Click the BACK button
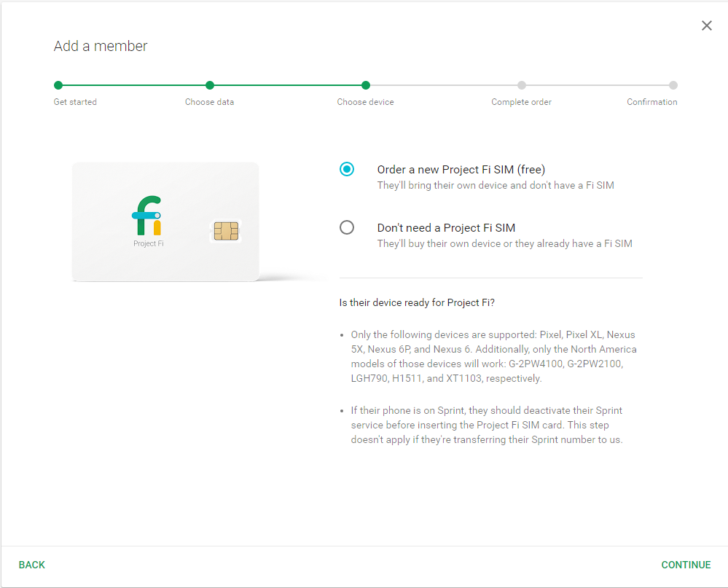 pos(31,565)
